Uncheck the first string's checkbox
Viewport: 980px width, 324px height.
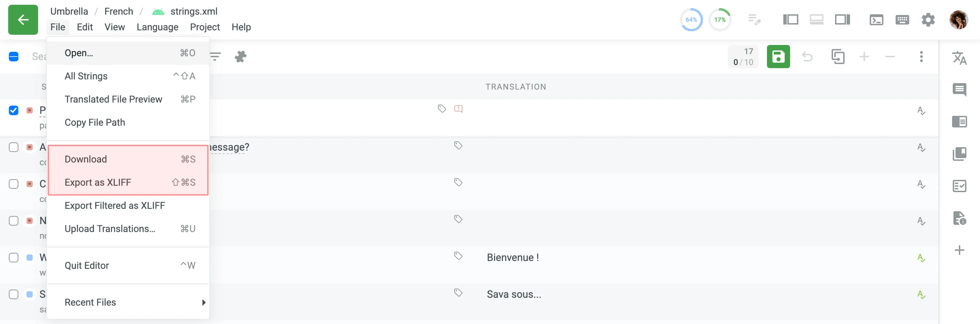tap(14, 110)
